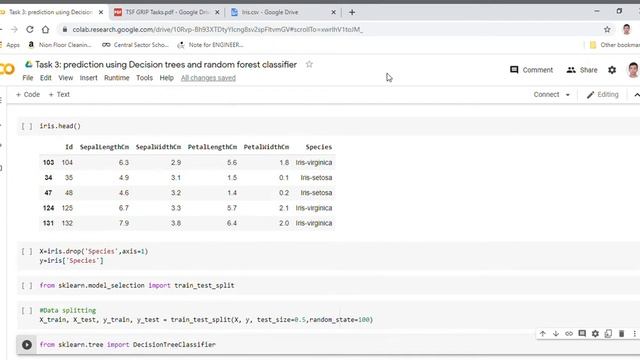640x360 pixels.
Task: Add a comment to the selected cell
Action: pos(582,333)
